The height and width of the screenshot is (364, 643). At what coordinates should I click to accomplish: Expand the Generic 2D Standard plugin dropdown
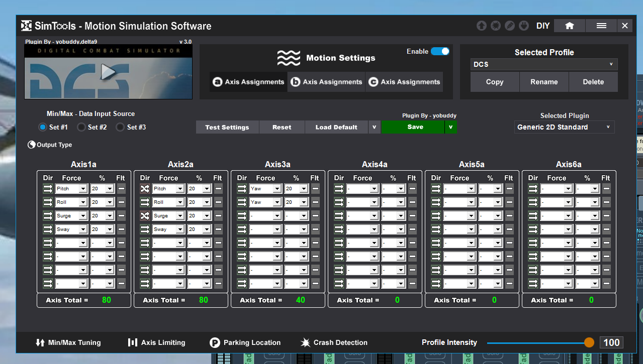[x=564, y=127]
